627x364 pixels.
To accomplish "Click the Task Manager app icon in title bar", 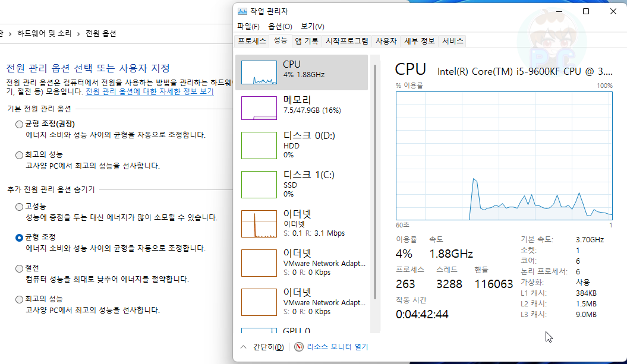I will point(242,11).
